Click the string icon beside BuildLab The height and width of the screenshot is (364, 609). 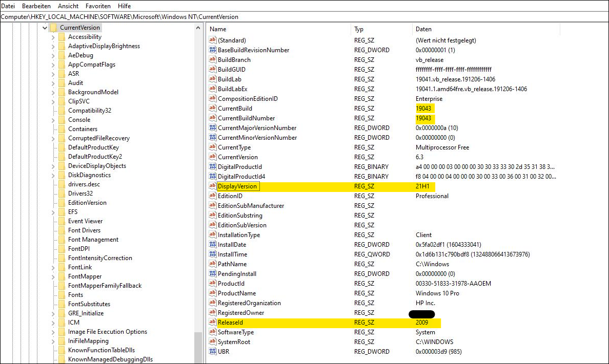click(x=212, y=79)
